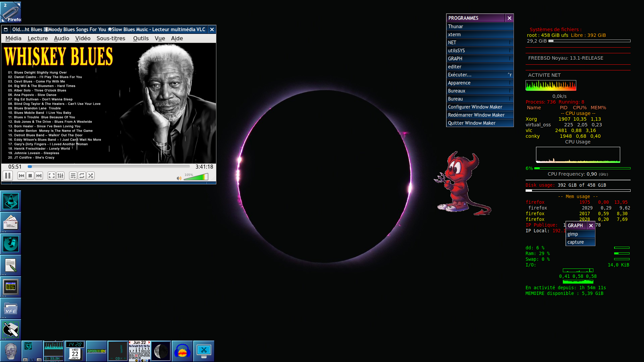Click the total duration 3:41:18 label
The height and width of the screenshot is (362, 644).
[204, 167]
